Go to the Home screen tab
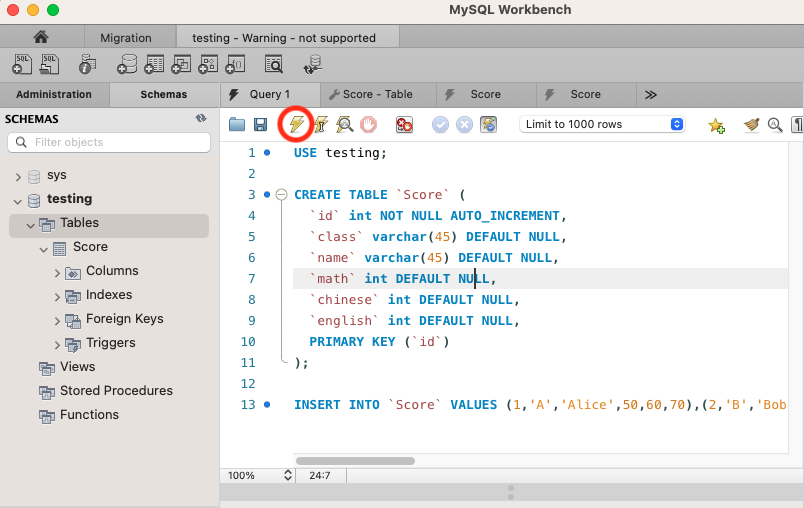 click(41, 37)
